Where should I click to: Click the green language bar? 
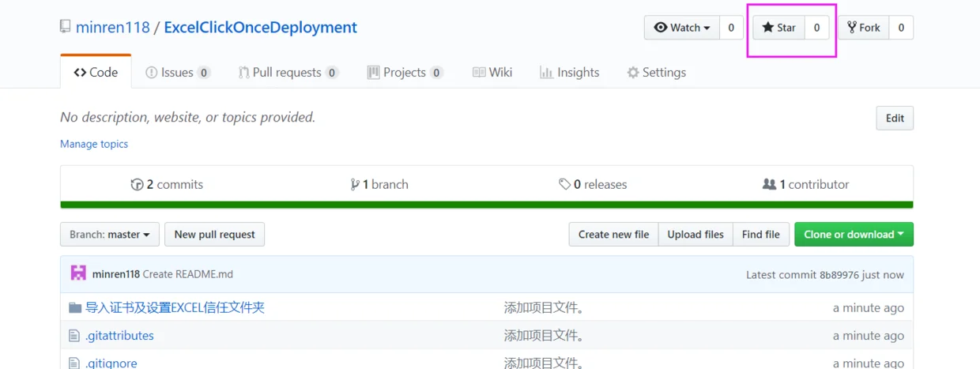pyautogui.click(x=487, y=205)
